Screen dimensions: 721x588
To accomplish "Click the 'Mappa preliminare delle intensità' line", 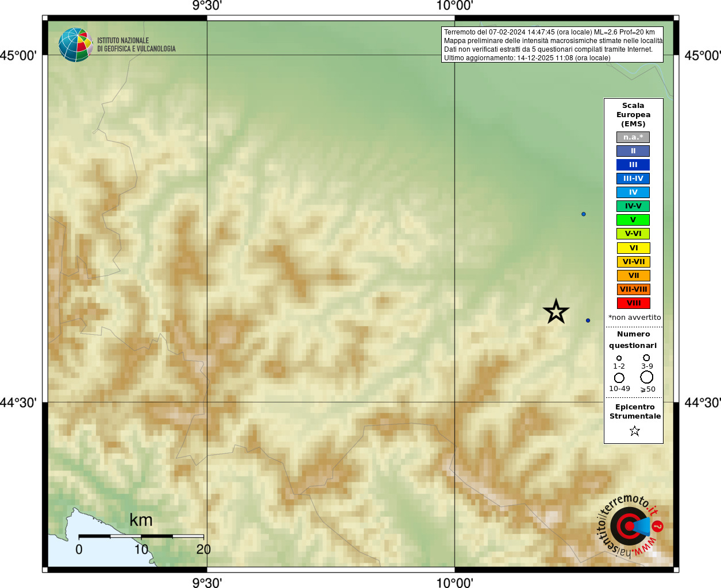I will click(553, 41).
